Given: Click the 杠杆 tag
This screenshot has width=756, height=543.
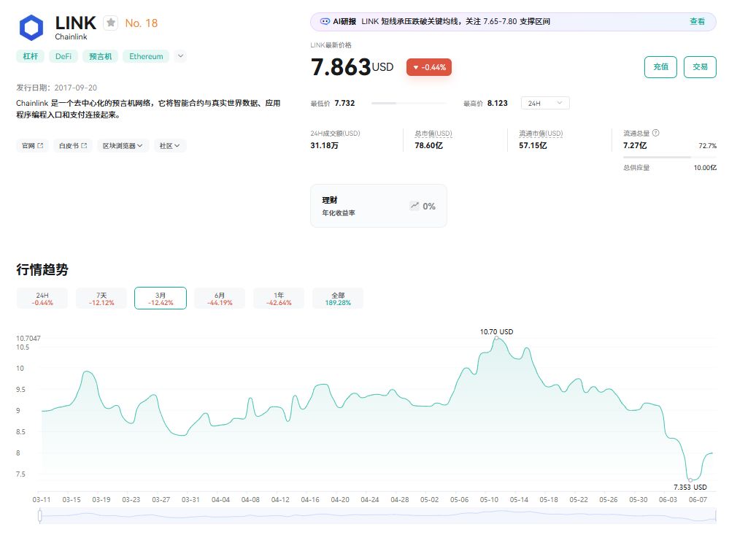Looking at the screenshot, I should point(31,56).
